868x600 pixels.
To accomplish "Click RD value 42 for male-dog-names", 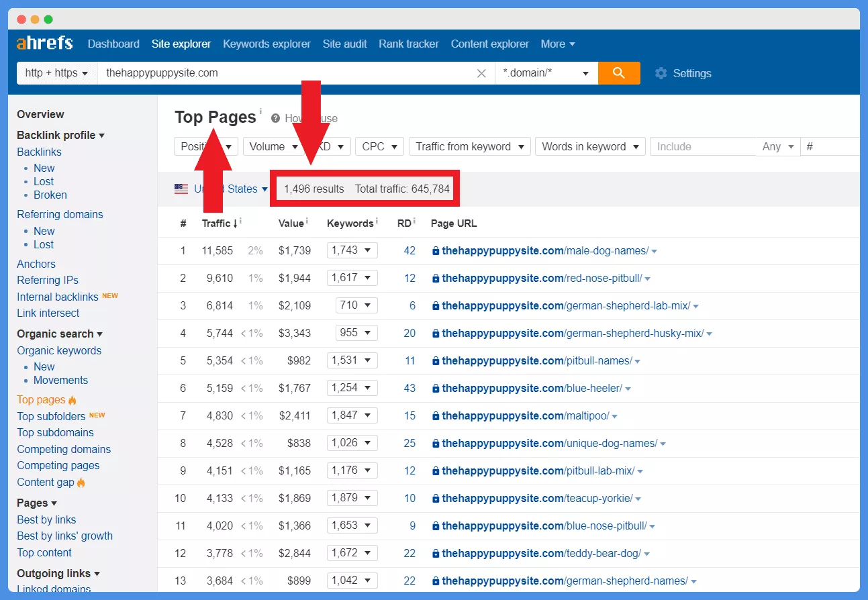I will point(409,250).
